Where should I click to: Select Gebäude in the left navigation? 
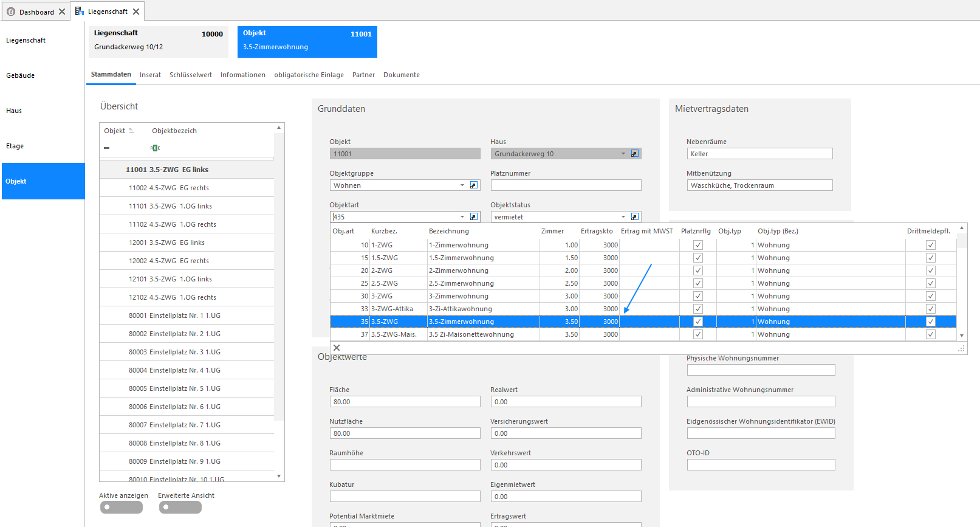(21, 75)
